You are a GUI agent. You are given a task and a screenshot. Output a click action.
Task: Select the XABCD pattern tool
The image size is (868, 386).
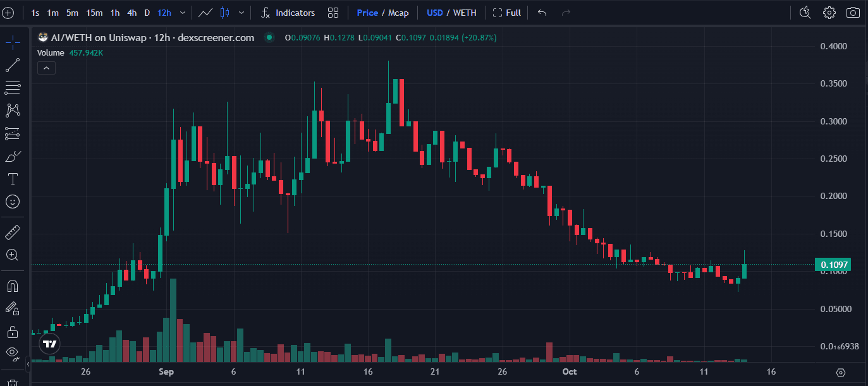pos(13,111)
